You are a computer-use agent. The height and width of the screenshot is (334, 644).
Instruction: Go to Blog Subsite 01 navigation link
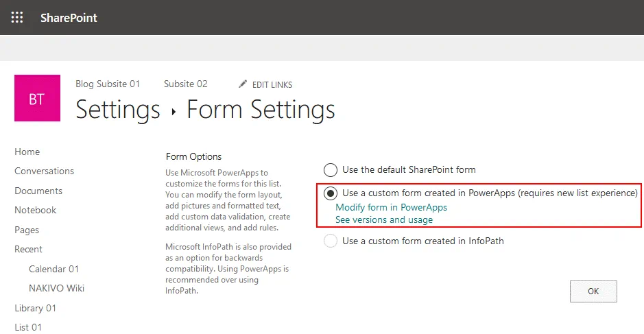108,84
